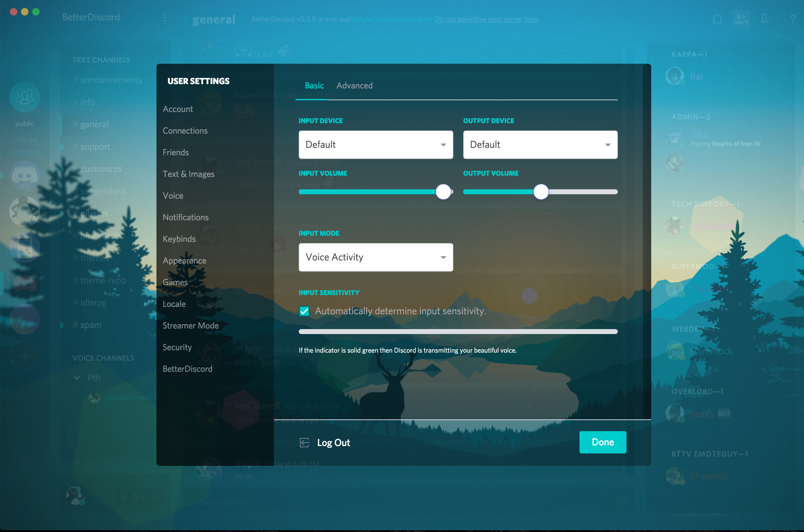Uncheck automatically determine input sensitivity
This screenshot has height=532, width=804.
(x=304, y=311)
